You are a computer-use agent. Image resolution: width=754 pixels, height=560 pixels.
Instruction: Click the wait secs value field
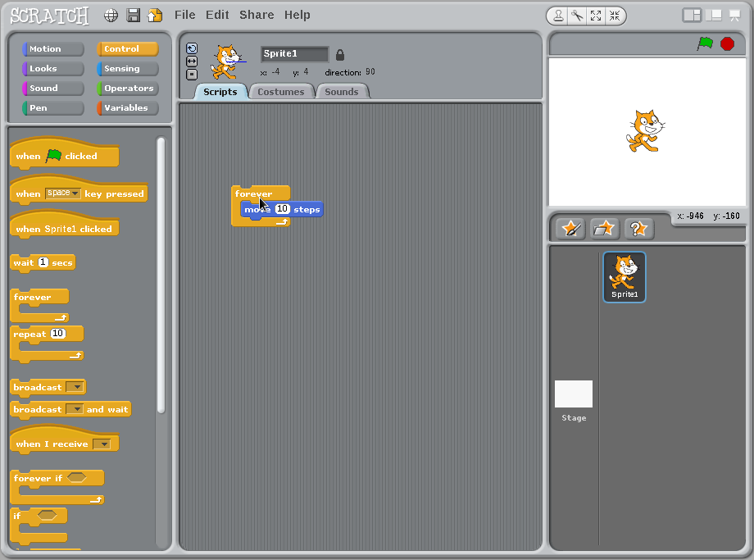point(43,262)
